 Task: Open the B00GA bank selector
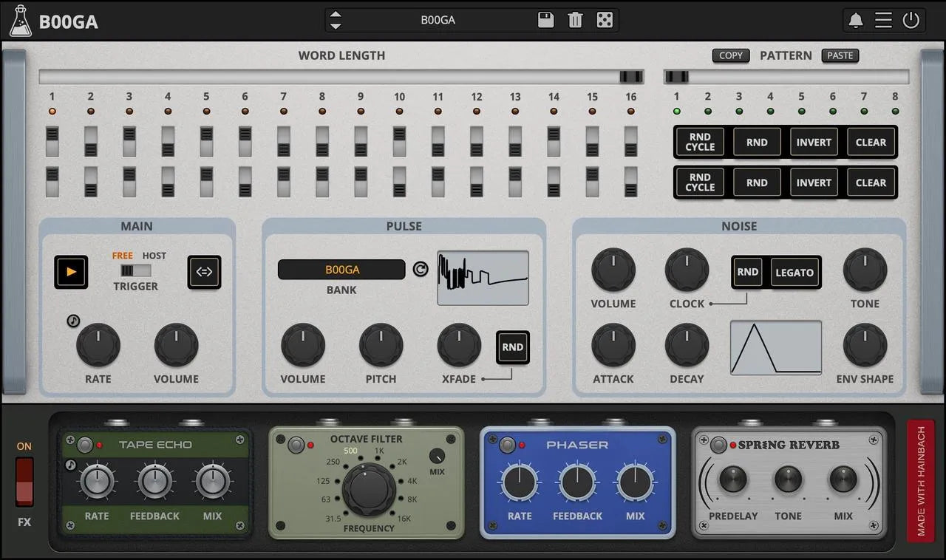pos(341,270)
